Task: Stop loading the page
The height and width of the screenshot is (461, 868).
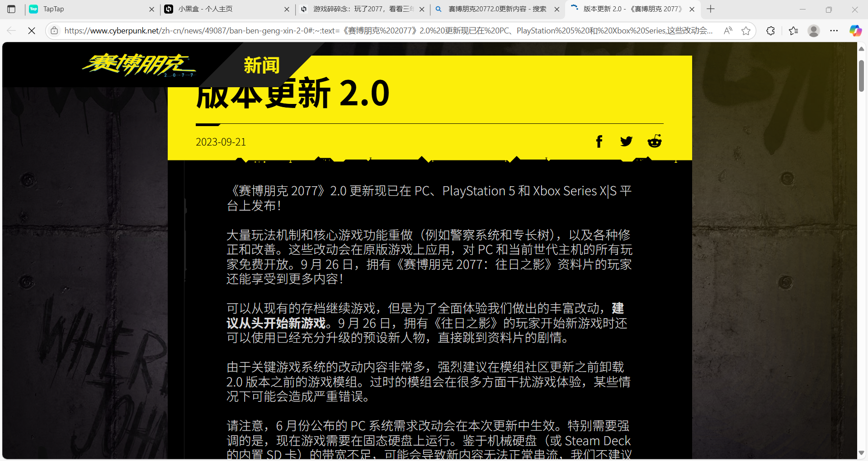Action: tap(32, 31)
